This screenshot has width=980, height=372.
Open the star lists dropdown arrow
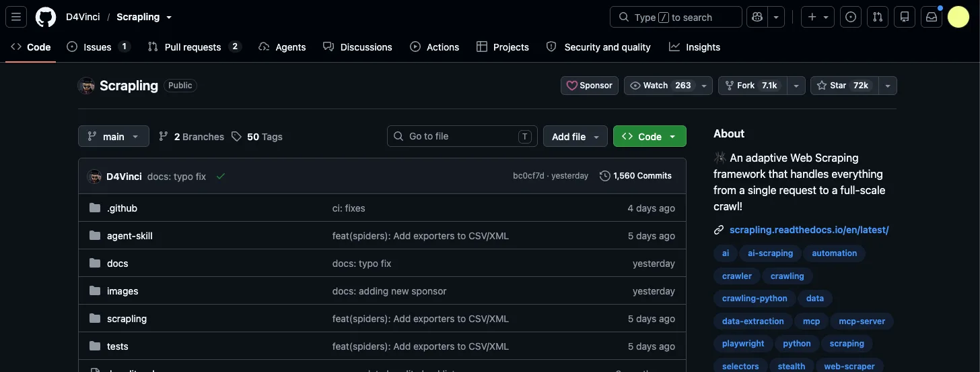point(888,86)
